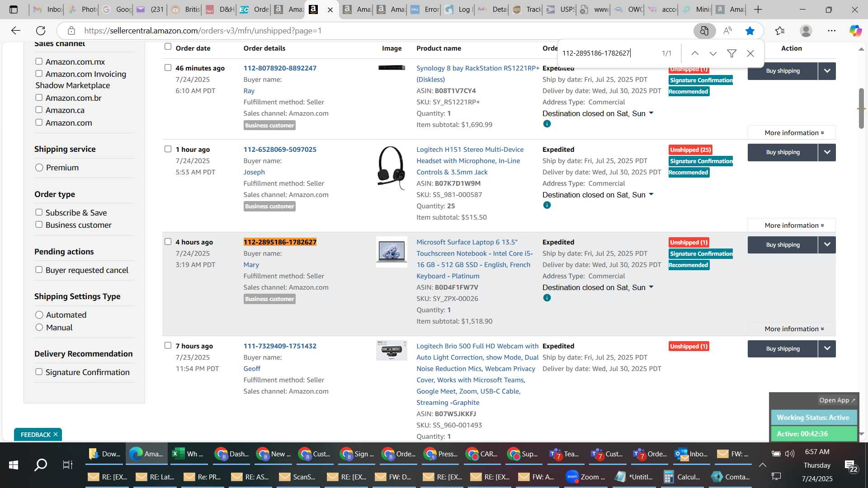
Task: Check the Amazon.ca sales channel
Action: pyautogui.click(x=39, y=110)
